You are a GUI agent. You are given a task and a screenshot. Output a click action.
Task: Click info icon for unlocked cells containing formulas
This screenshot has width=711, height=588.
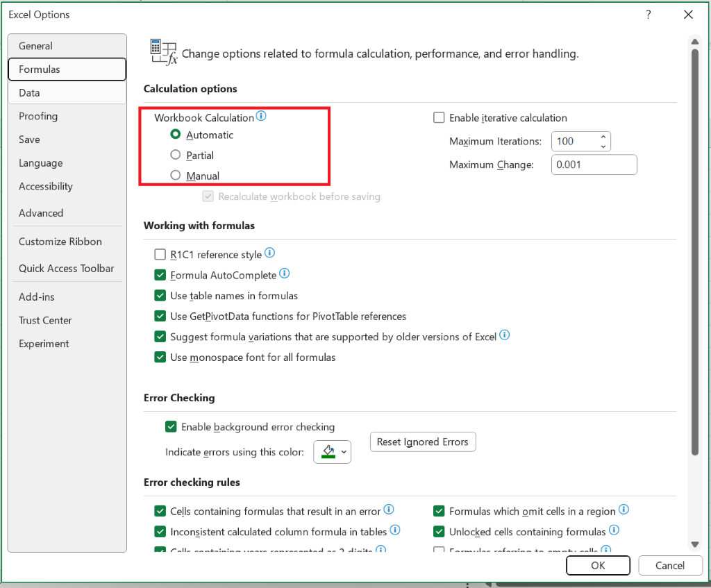[x=614, y=530]
